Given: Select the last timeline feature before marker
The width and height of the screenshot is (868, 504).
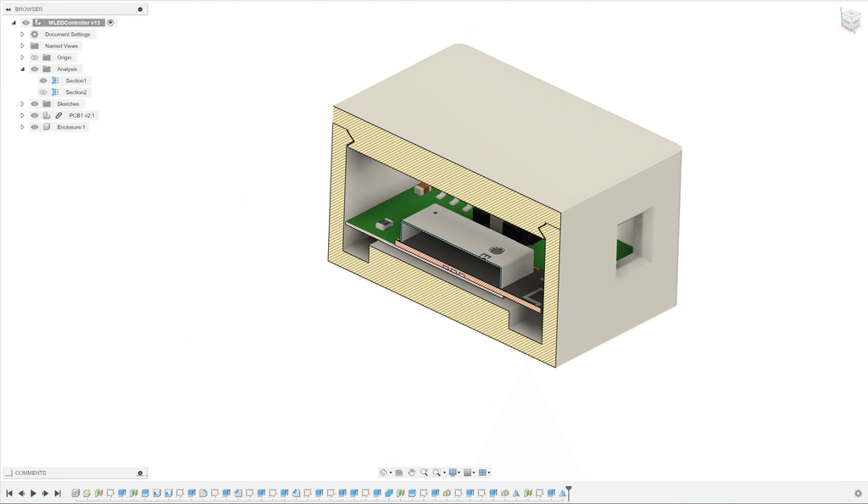Looking at the screenshot, I should coord(563,493).
